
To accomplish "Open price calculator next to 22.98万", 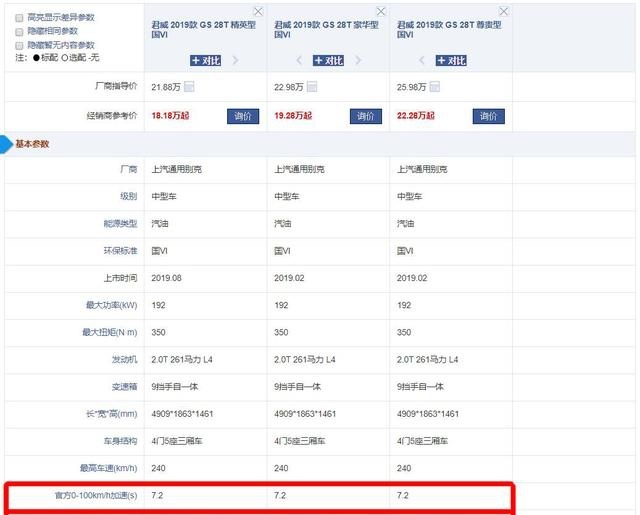I will click(x=312, y=87).
